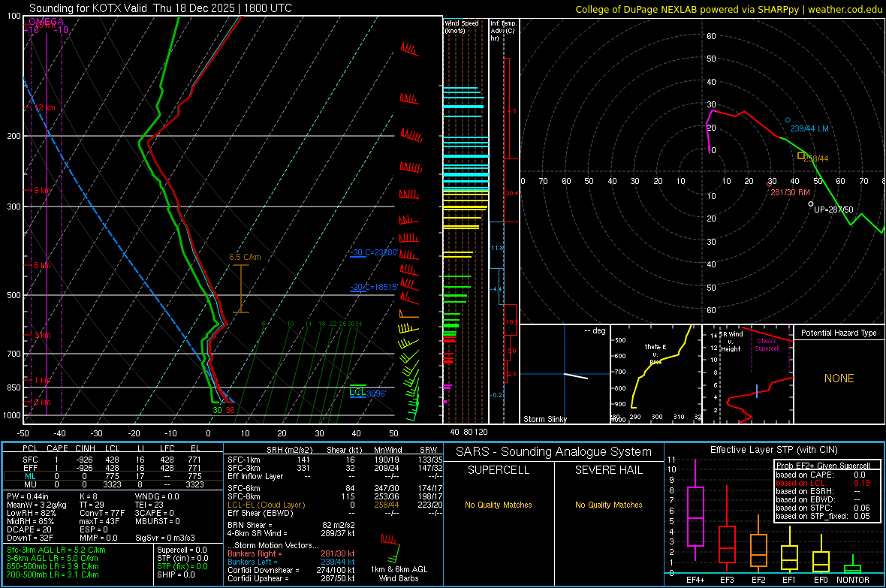886x588 pixels.
Task: Click the '6 km' height marker
Action: 42,265
